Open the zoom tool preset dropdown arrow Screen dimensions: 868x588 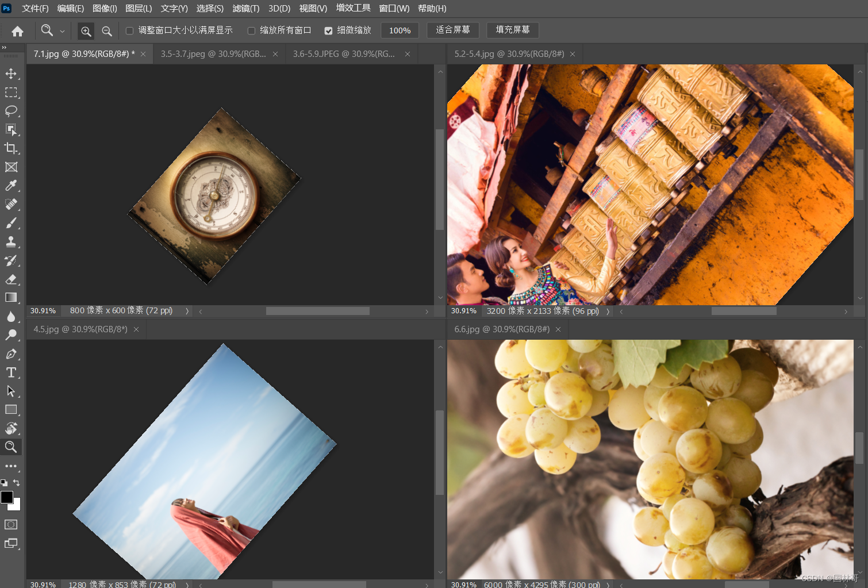(x=62, y=32)
